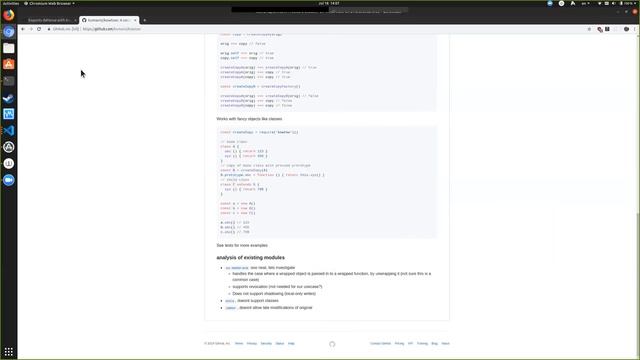
Task: Open the Files manager dock icon
Action: tap(9, 48)
